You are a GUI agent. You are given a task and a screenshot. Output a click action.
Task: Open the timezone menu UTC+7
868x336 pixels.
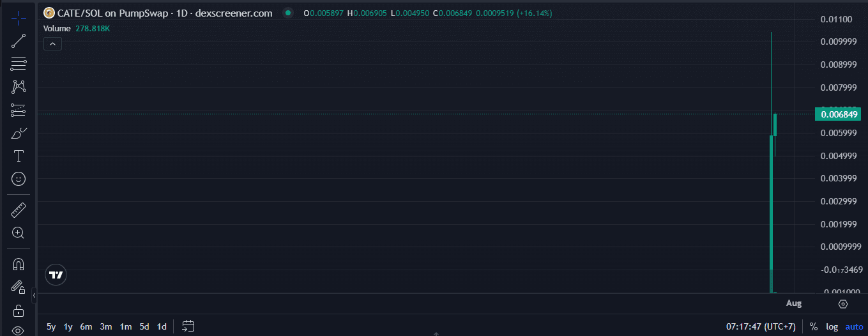[761, 326]
